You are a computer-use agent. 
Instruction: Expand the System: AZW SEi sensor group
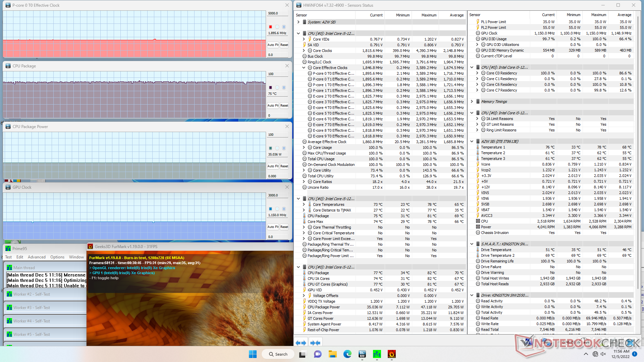(298, 22)
